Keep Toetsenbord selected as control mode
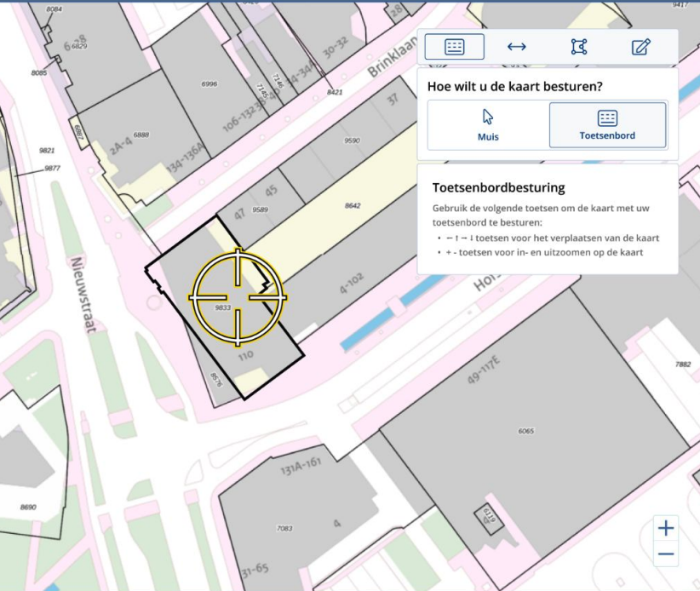Image resolution: width=700 pixels, height=591 pixels. tap(609, 124)
